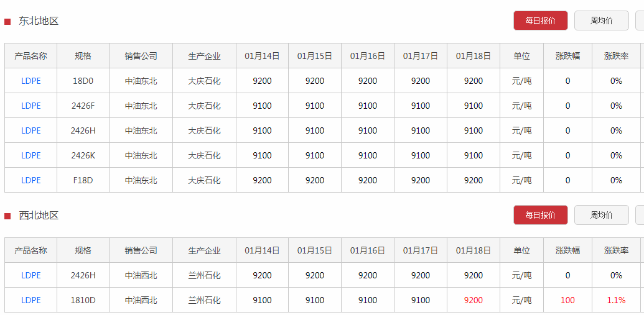Open LDPE link for F18D row
The image size is (644, 315).
(x=31, y=180)
